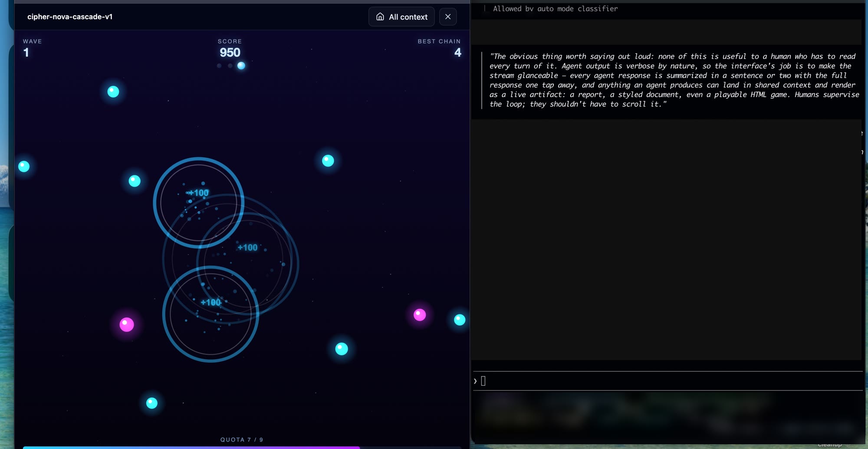Click the BEST CHAIN value 4
Viewport: 868px width, 449px height.
pyautogui.click(x=457, y=52)
